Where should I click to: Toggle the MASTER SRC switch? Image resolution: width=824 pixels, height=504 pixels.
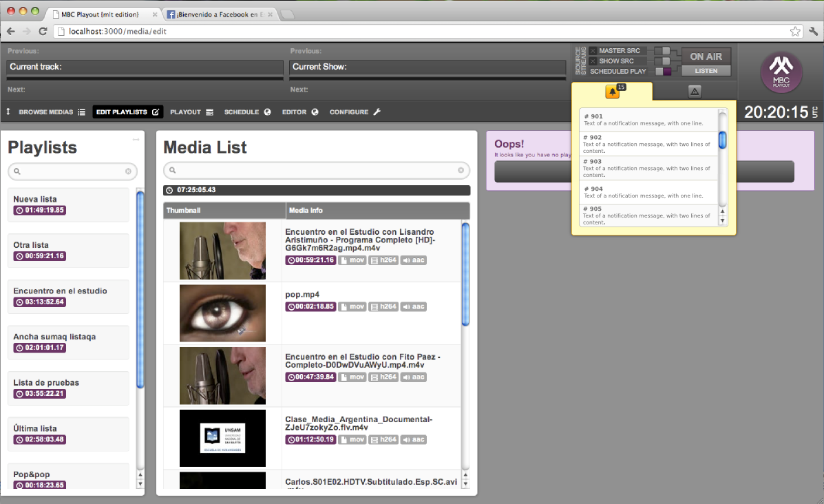[663, 51]
